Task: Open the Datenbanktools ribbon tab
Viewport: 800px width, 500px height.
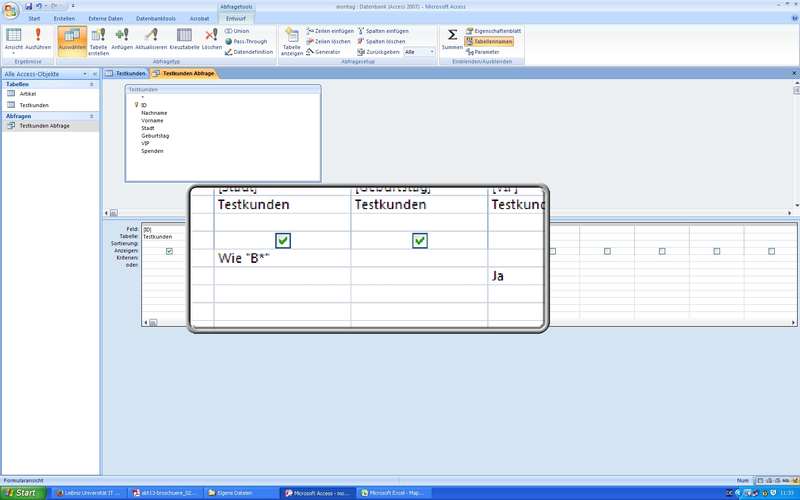Action: (156, 19)
